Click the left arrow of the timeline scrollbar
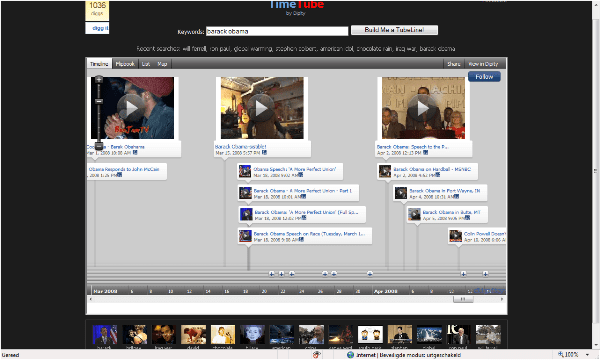 tap(90, 299)
